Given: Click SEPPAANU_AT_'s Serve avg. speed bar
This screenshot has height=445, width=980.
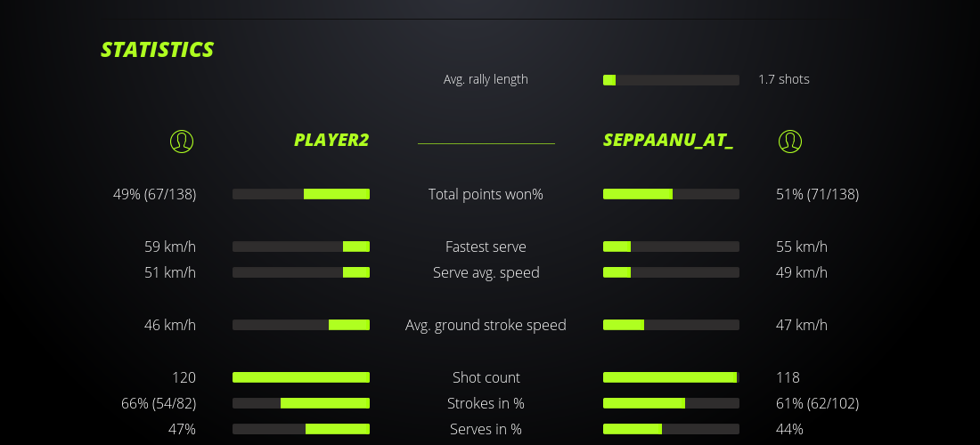Looking at the screenshot, I should click(x=671, y=272).
